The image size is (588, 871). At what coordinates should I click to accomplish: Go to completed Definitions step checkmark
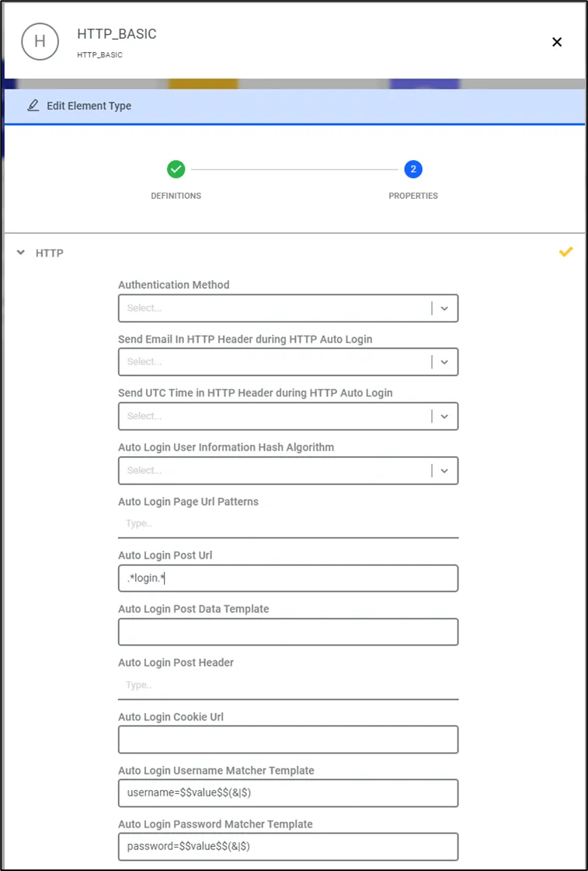176,169
